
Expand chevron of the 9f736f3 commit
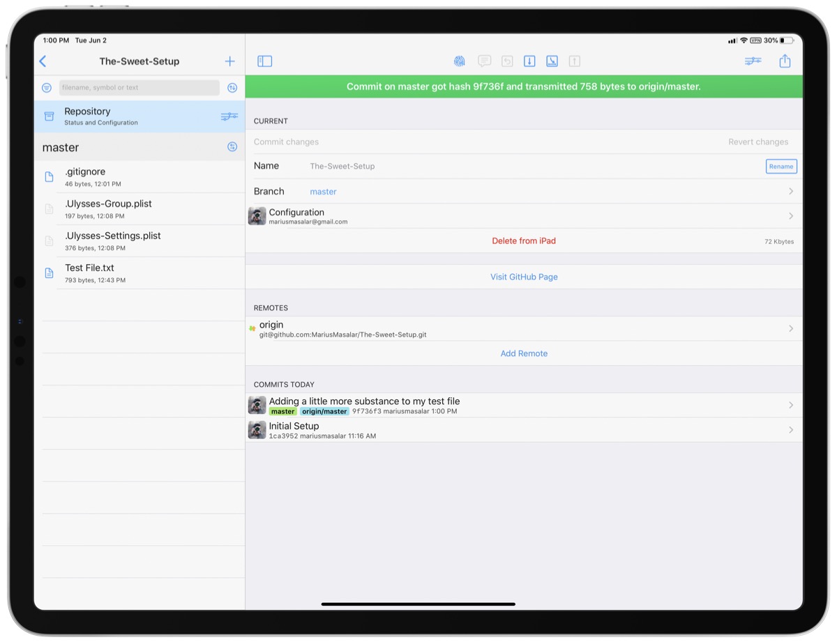click(791, 405)
